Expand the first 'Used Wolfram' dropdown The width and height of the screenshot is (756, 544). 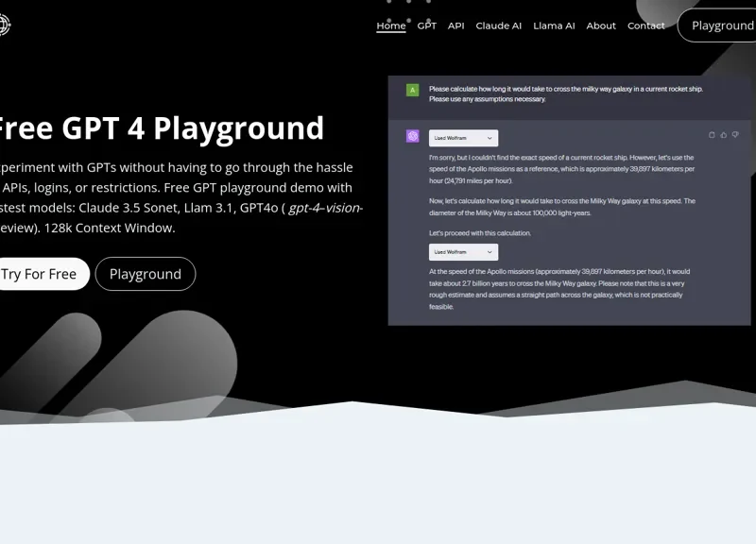click(463, 138)
